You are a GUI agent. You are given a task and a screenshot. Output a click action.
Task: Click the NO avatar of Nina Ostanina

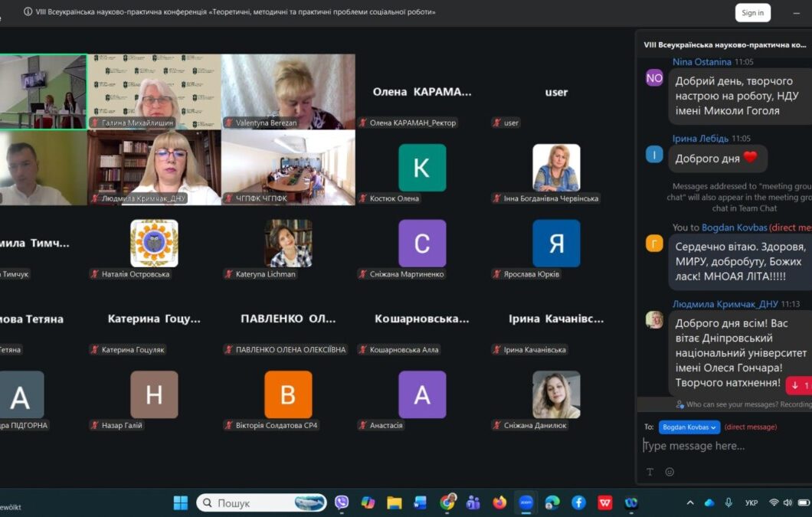[654, 78]
